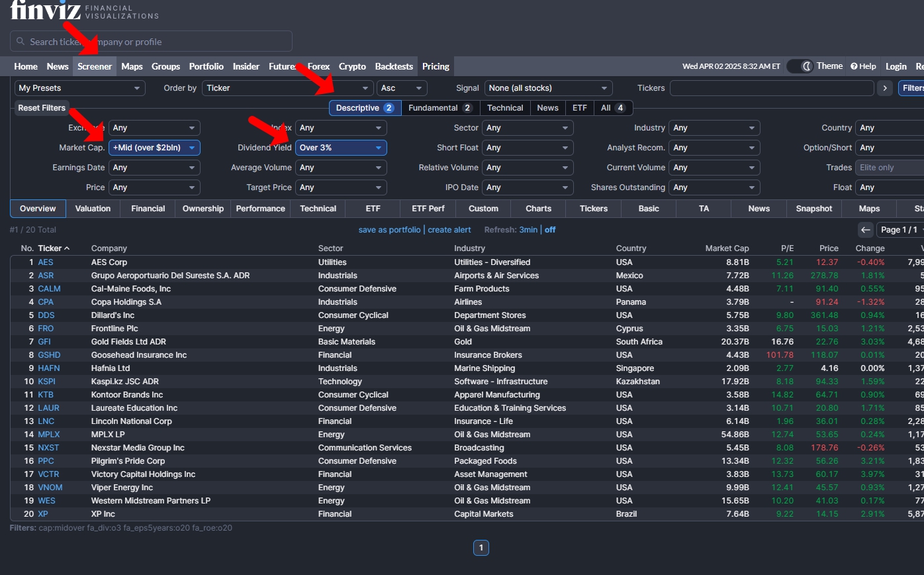924x575 pixels.
Task: Click the Finviz logo
Action: (x=46, y=11)
